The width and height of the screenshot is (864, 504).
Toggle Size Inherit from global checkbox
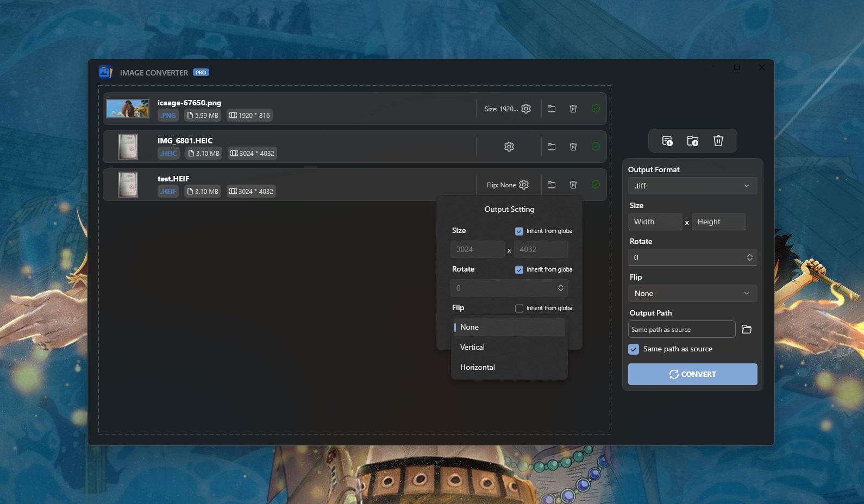pos(519,231)
